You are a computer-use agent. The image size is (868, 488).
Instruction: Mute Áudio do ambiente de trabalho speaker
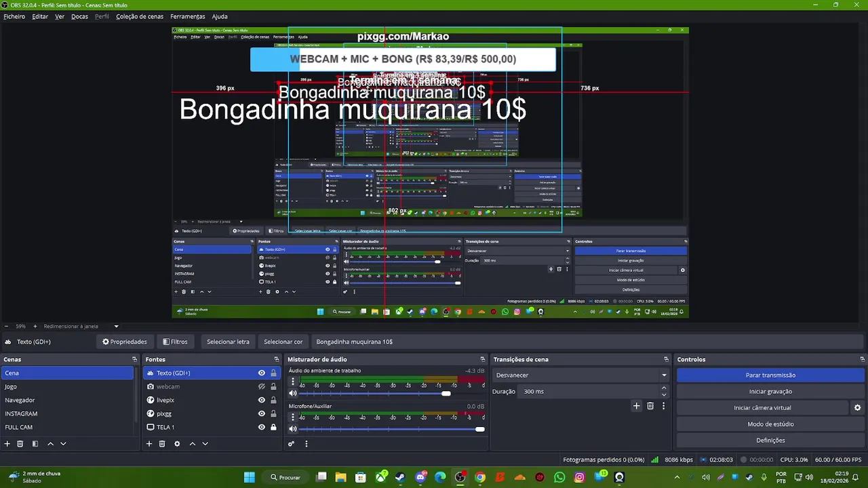point(293,393)
